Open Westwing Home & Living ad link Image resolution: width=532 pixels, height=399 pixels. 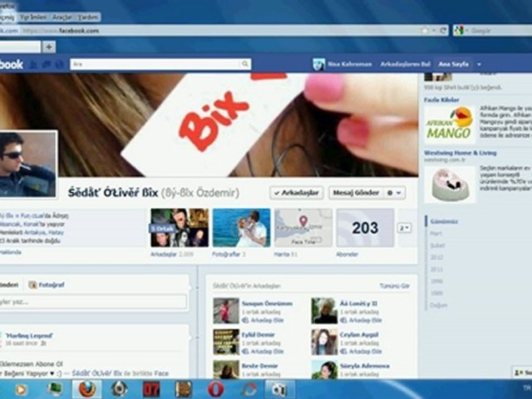(460, 153)
